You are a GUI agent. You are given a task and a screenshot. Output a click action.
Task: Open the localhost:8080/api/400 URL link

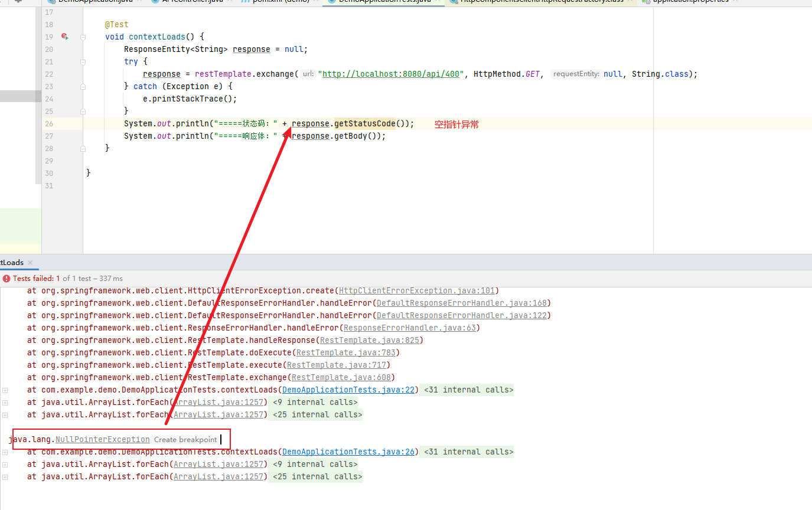click(391, 73)
